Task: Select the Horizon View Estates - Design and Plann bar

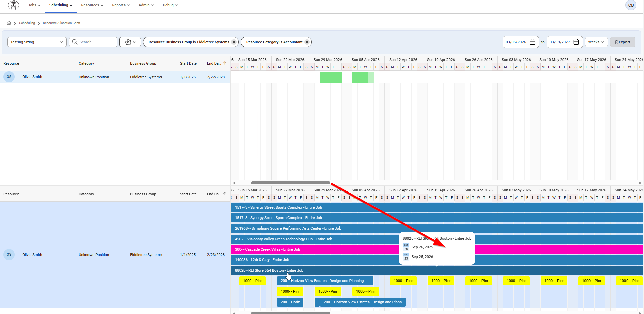Action: pos(363,302)
